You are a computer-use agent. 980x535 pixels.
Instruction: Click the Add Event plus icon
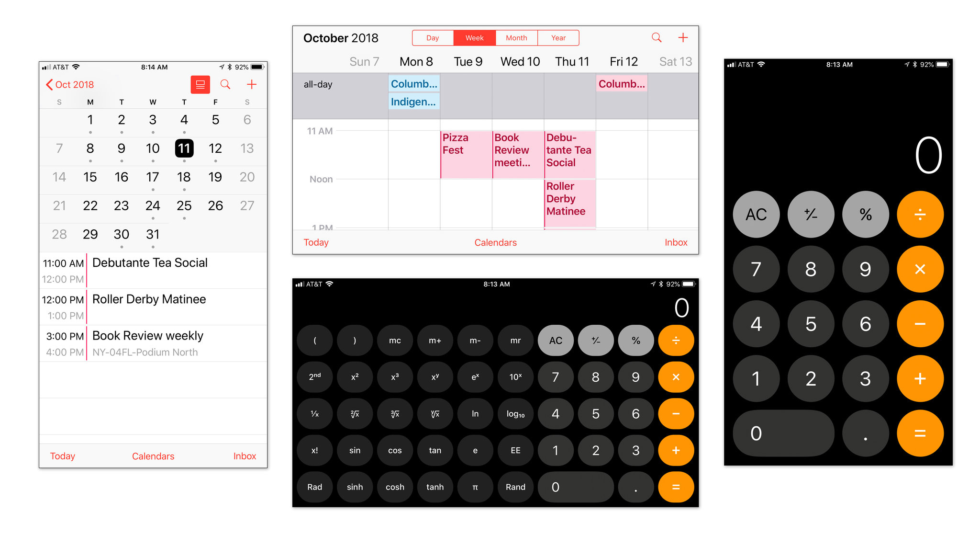pos(253,85)
